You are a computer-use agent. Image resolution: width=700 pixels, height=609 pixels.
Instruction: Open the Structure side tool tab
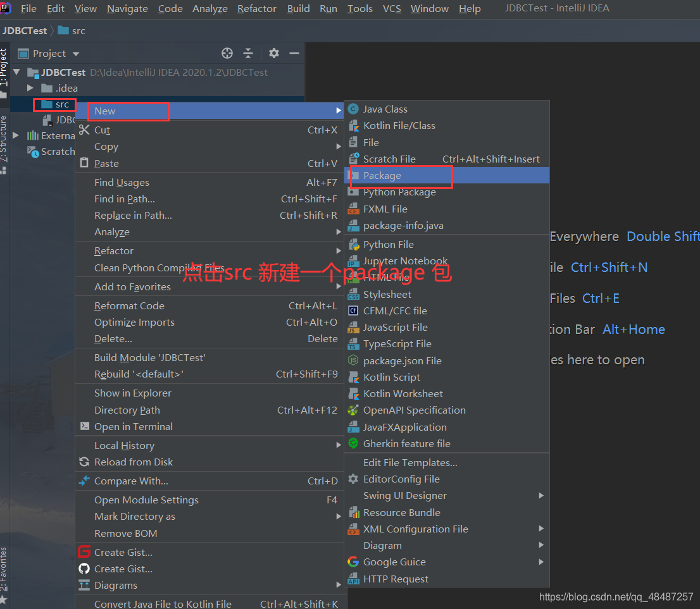(x=4, y=144)
